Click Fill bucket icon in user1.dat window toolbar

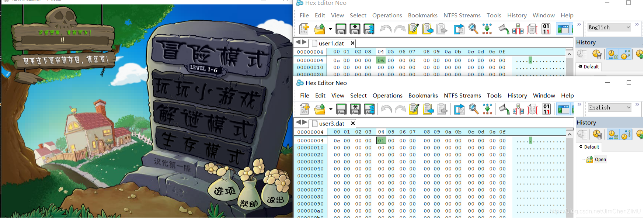click(x=504, y=29)
